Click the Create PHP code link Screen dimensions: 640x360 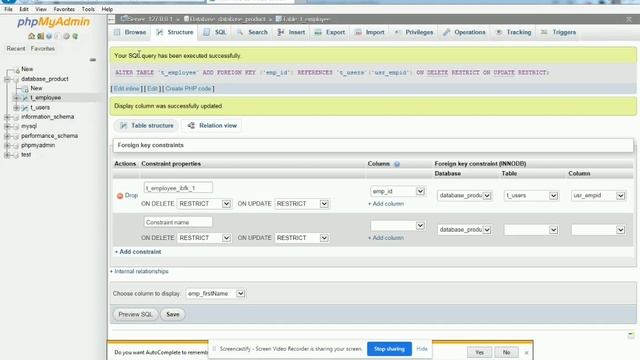click(x=188, y=89)
